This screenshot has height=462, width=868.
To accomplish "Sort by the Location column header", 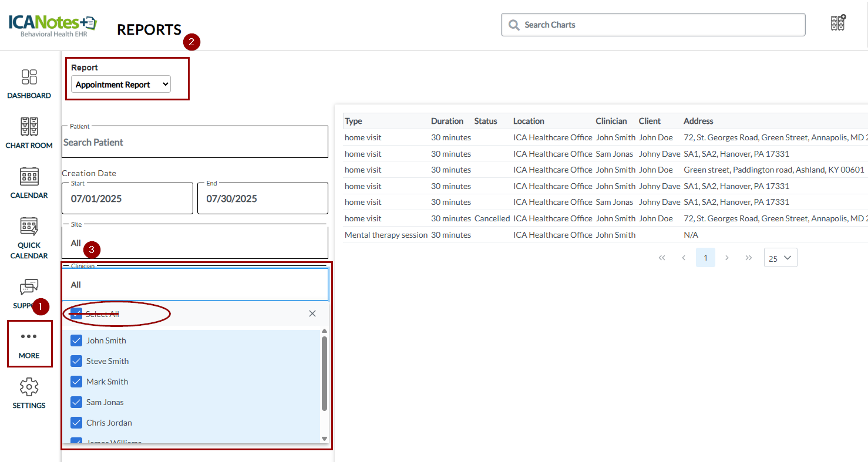I will point(529,121).
